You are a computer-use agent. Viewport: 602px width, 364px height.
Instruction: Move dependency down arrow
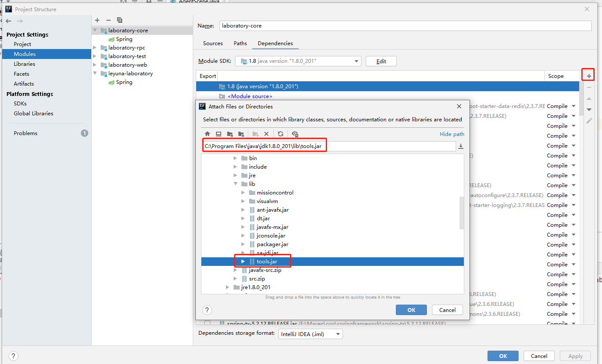pyautogui.click(x=589, y=110)
